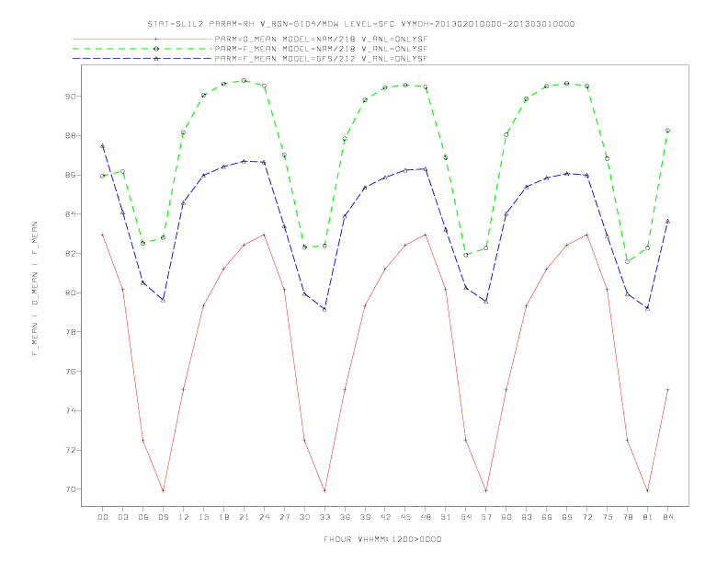Select red observed mean point at hour 09
728x563 pixels.
[x=163, y=490]
